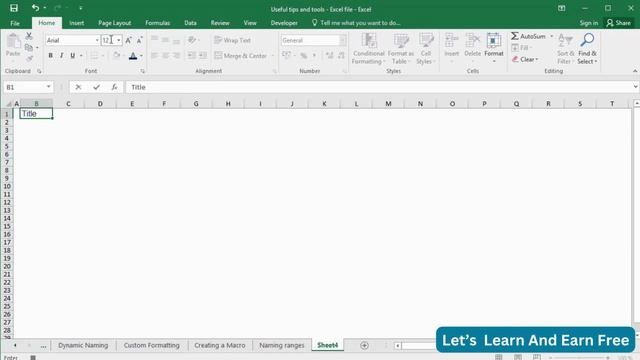Open the Name Box dropdown arrow
The height and width of the screenshot is (360, 640).
coord(49,87)
